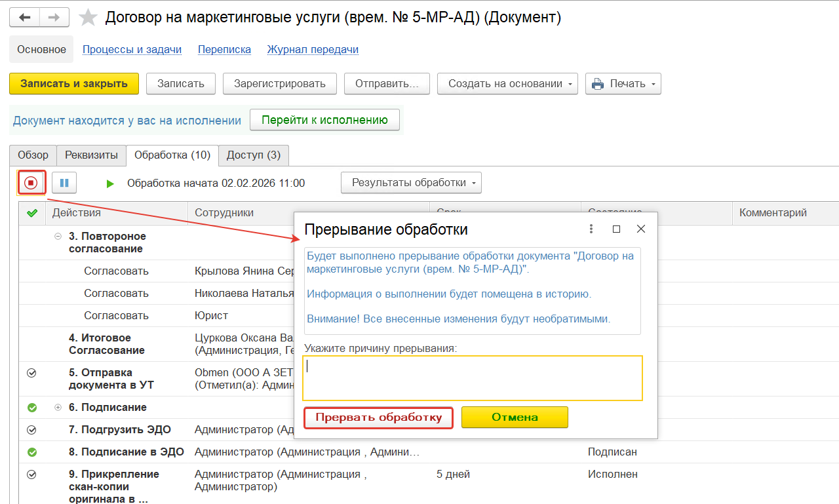The width and height of the screenshot is (839, 504).
Task: Click the status mark on row 8 Подписание в ЭДО
Action: point(32,452)
